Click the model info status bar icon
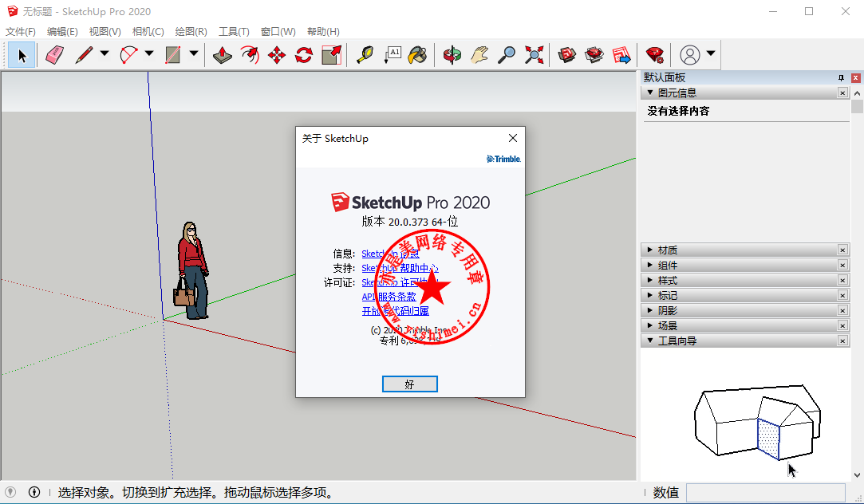This screenshot has width=864, height=504. point(34,492)
